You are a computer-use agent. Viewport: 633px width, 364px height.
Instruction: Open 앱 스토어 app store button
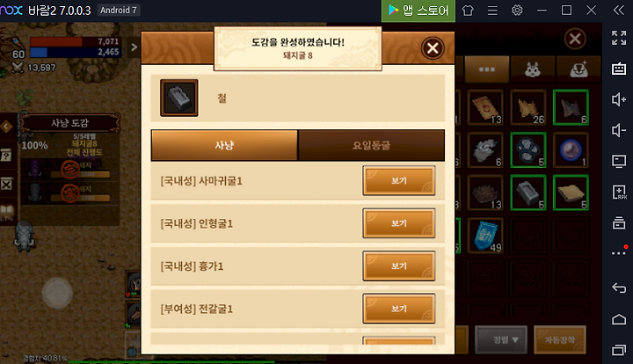tap(418, 11)
